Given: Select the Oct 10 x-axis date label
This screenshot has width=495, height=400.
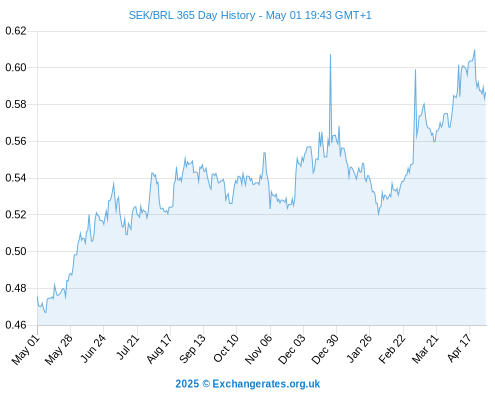Looking at the screenshot, I should tap(226, 349).
